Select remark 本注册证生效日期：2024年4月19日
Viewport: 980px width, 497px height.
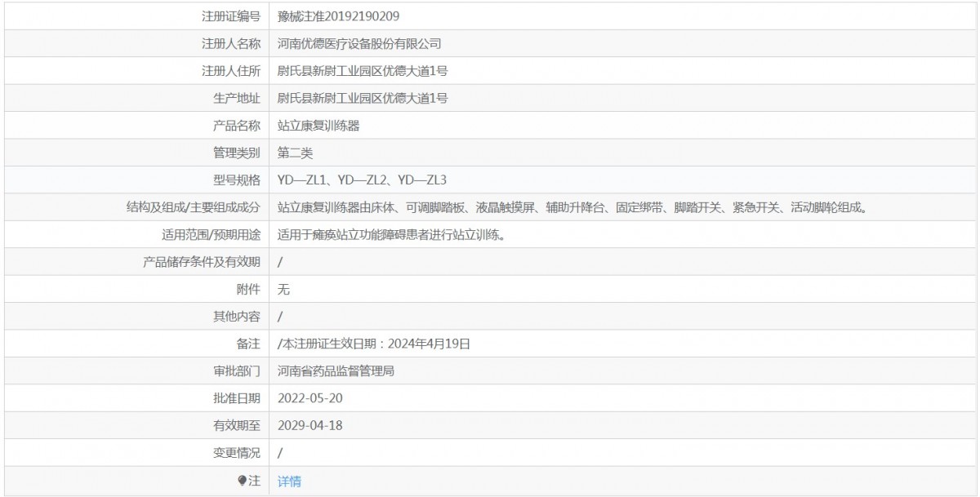(376, 344)
